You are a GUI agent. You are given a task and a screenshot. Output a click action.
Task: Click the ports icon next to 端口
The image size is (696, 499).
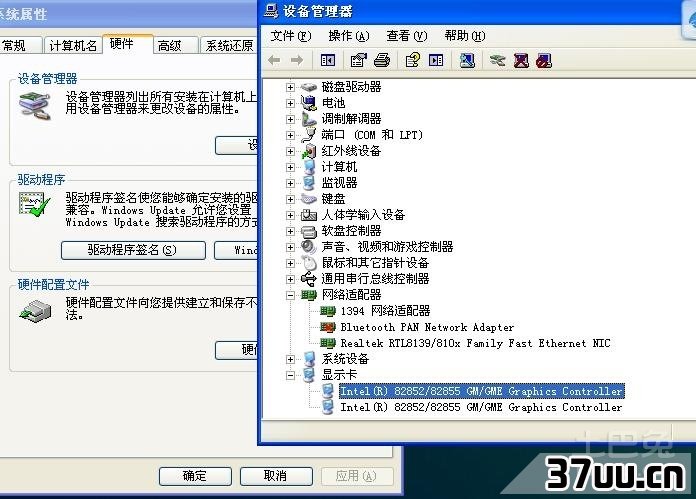[x=308, y=135]
